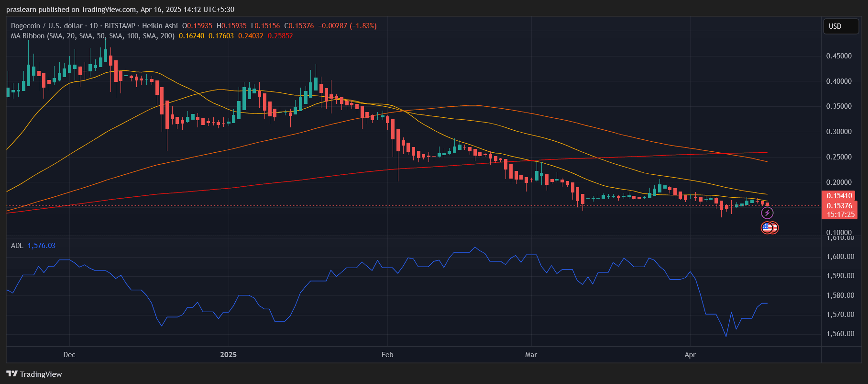Screen dimensions: 868x384
Task: Click the red 0.15376 current price label
Action: pyautogui.click(x=839, y=206)
